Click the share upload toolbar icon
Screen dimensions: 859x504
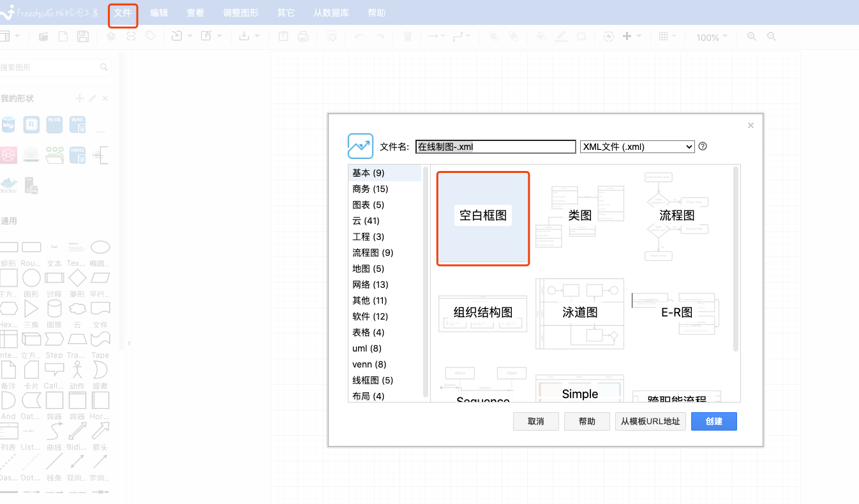[284, 36]
